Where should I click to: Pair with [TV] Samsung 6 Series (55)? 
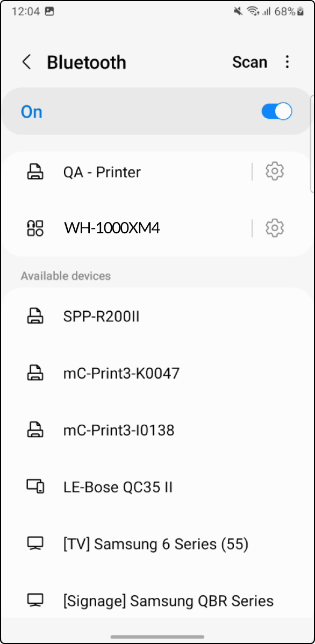pyautogui.click(x=157, y=544)
